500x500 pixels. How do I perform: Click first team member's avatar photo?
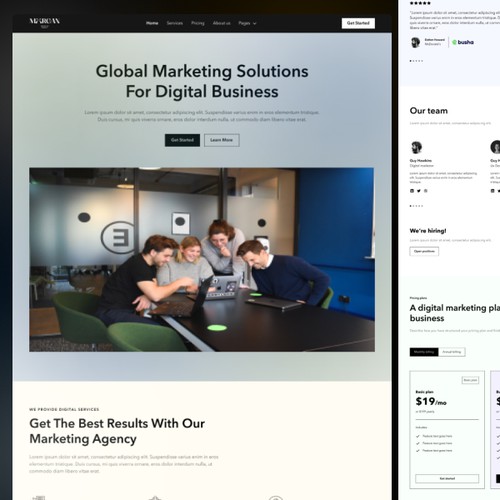[416, 147]
